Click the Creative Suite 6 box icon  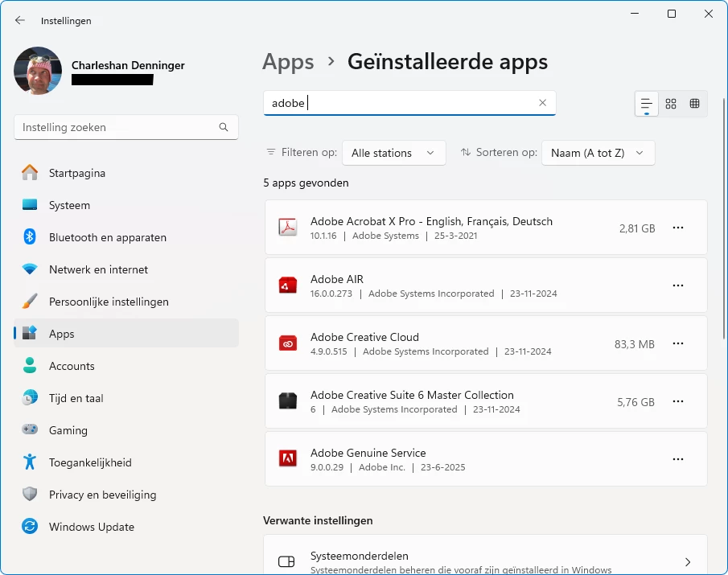[288, 401]
